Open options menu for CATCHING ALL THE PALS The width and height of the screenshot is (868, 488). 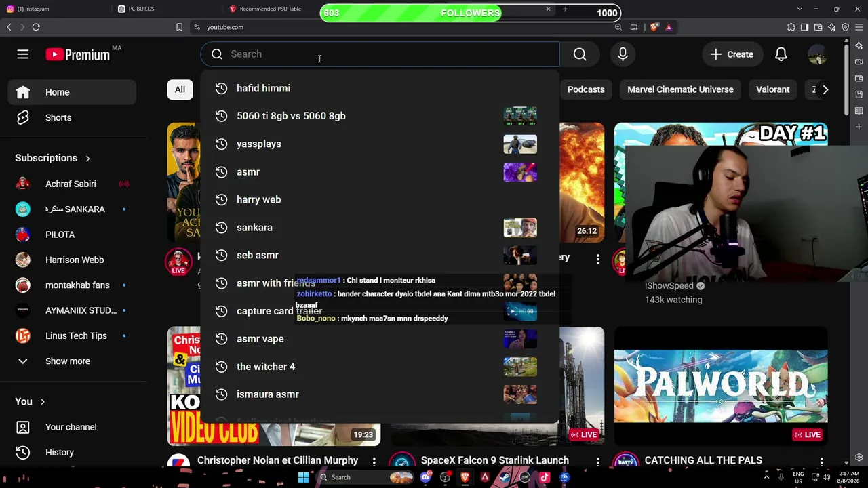pyautogui.click(x=821, y=462)
